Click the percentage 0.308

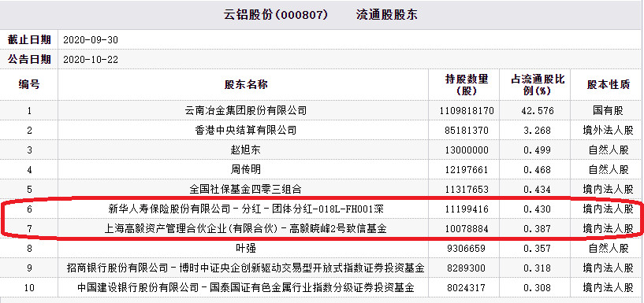pos(538,288)
